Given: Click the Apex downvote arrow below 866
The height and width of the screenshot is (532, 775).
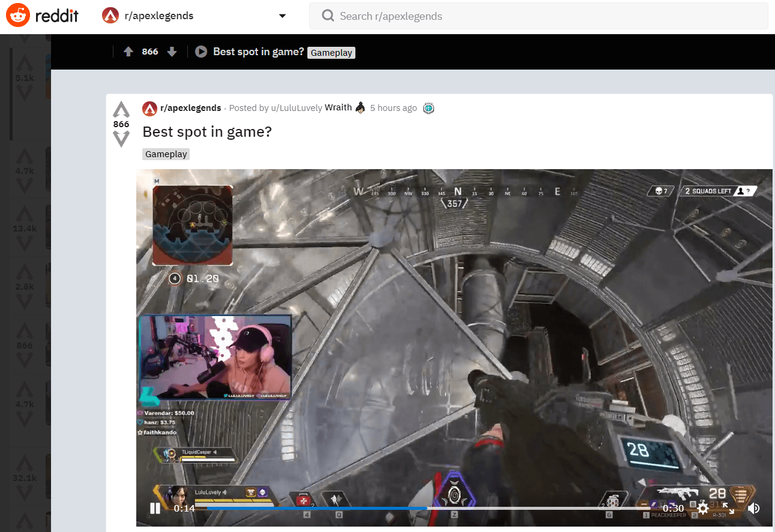Looking at the screenshot, I should 121,139.
